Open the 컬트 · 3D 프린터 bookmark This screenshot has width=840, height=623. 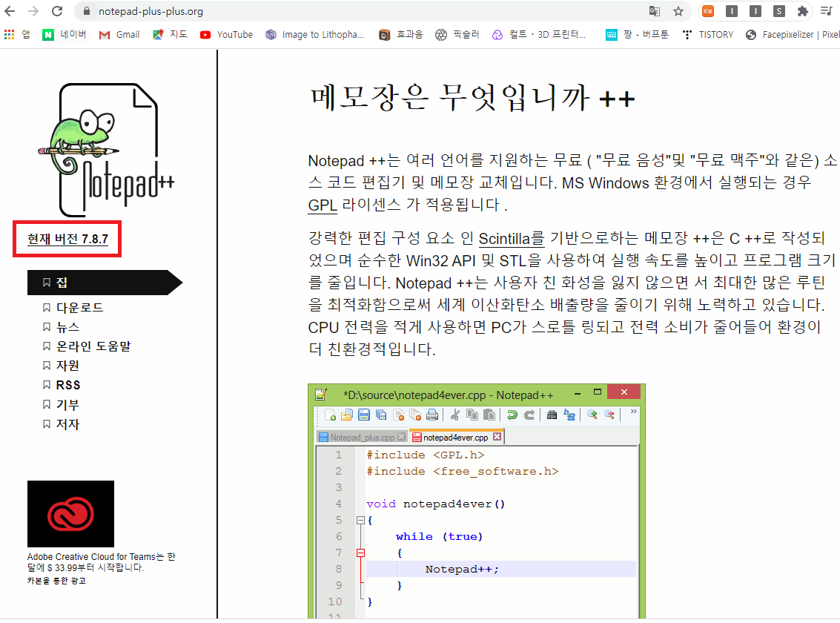(x=539, y=35)
